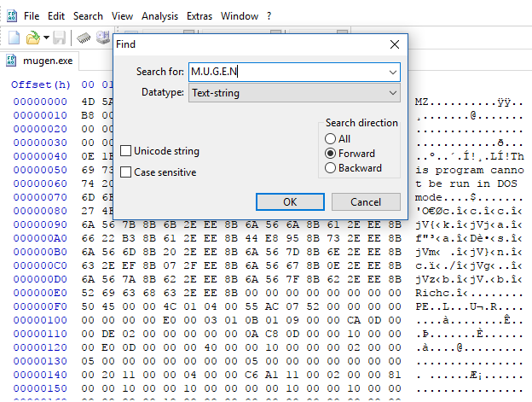
Task: Click decoded text 't be run in DOS'
Action: coord(466,184)
